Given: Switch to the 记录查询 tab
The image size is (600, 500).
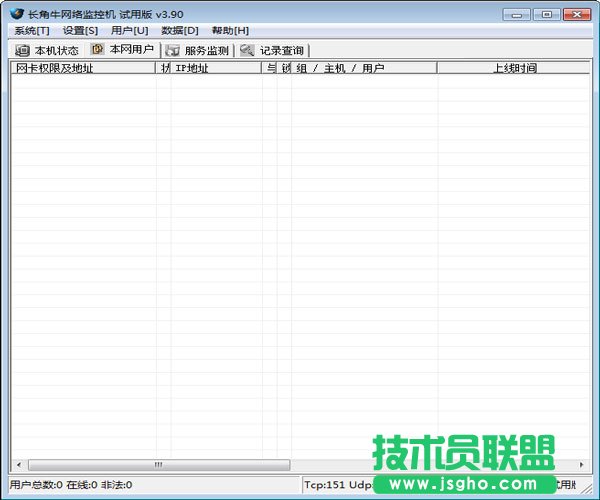Looking at the screenshot, I should coord(272,50).
